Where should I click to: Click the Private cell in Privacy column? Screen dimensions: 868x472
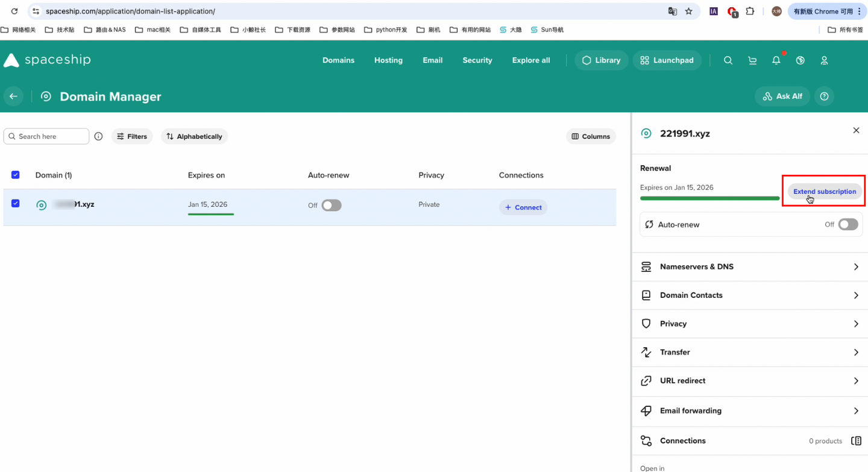click(429, 204)
